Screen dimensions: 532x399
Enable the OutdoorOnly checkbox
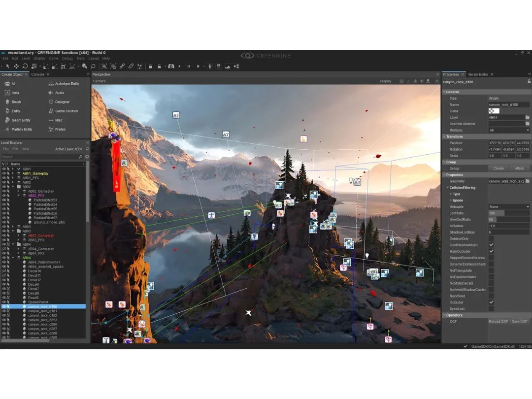(x=491, y=238)
